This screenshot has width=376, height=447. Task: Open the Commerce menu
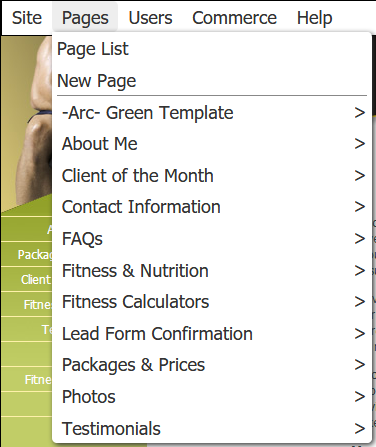point(234,18)
